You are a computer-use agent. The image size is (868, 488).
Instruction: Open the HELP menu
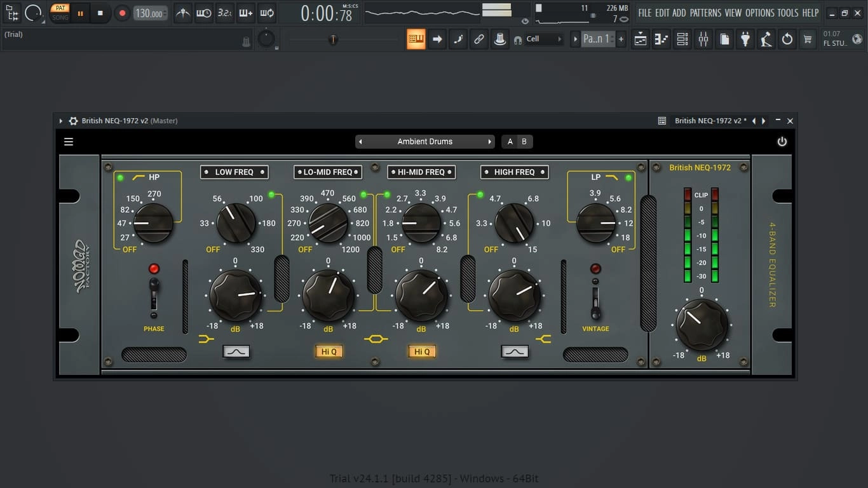coord(810,13)
